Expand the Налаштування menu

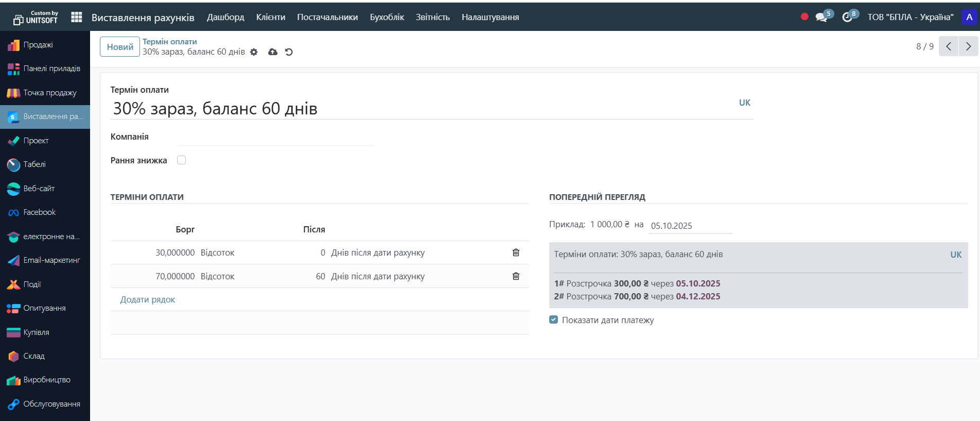490,17
